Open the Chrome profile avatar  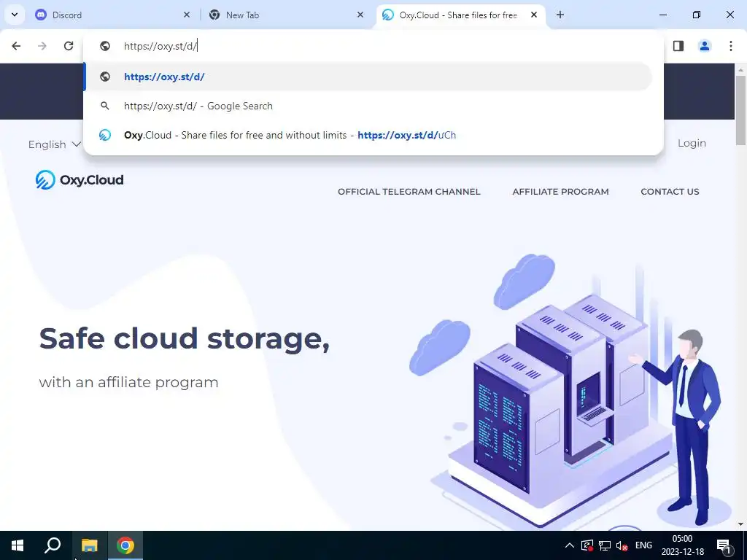[705, 46]
